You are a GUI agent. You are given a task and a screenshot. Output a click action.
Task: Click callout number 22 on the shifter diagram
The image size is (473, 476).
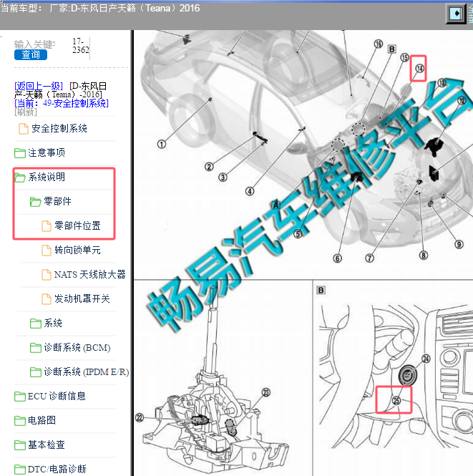(x=140, y=418)
